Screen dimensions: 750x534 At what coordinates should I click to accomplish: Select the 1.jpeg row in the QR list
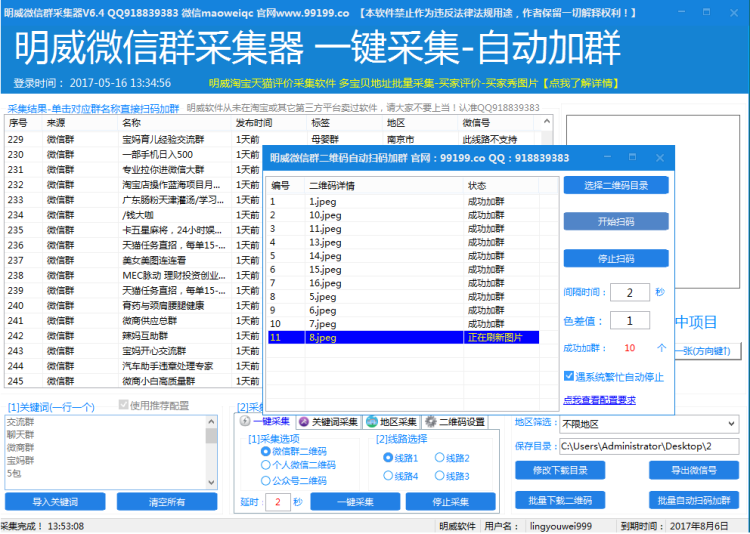[404, 201]
